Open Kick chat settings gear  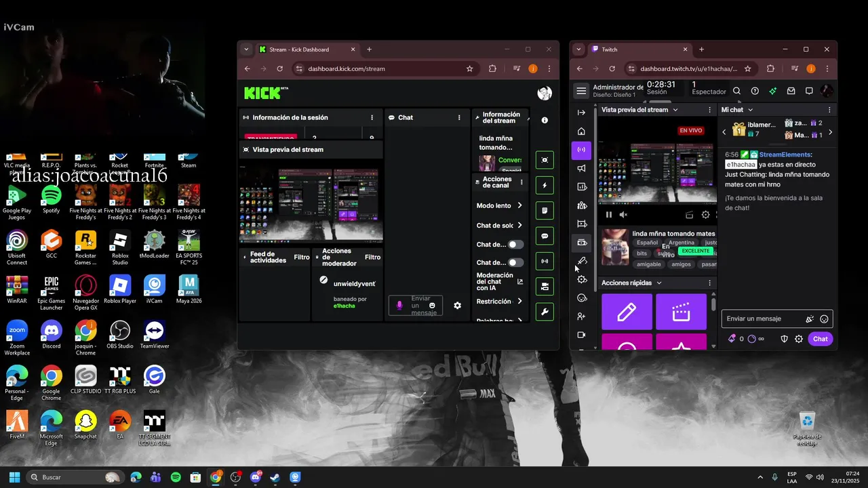457,306
